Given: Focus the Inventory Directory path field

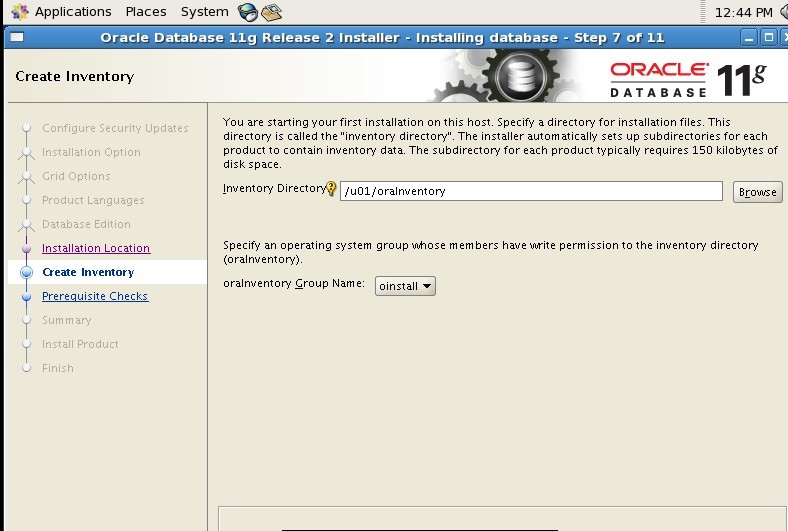Looking at the screenshot, I should click(x=531, y=191).
